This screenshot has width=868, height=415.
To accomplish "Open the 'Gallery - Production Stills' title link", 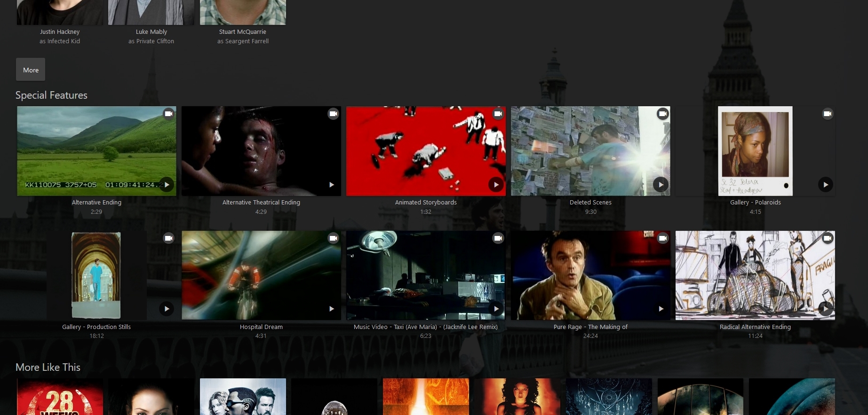I will 96,327.
